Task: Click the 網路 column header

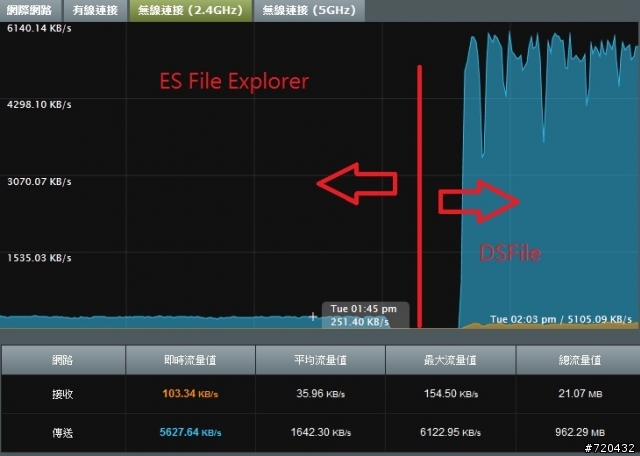Action: 63,360
